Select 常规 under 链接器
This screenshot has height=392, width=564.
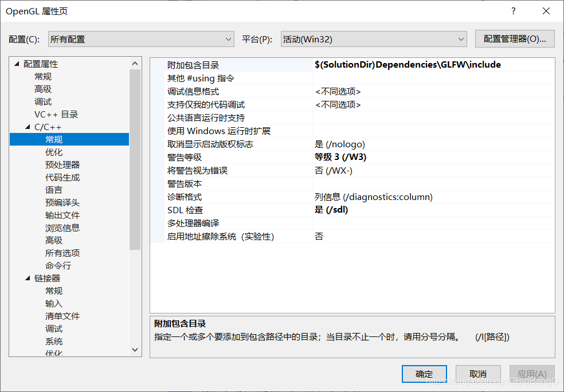[54, 291]
